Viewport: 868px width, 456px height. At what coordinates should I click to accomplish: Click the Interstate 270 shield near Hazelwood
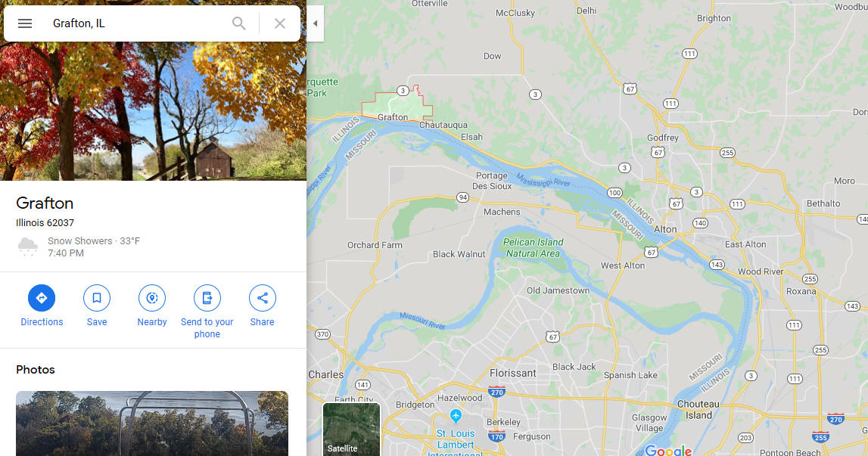pyautogui.click(x=496, y=392)
